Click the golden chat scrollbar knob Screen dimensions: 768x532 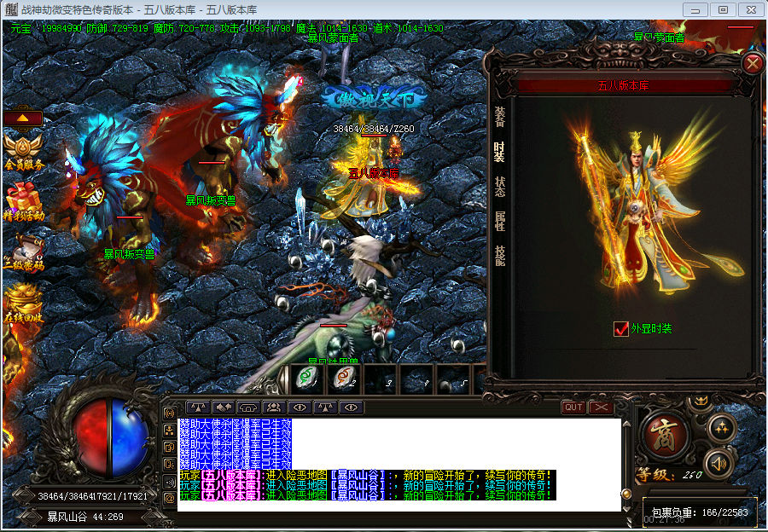click(x=626, y=494)
